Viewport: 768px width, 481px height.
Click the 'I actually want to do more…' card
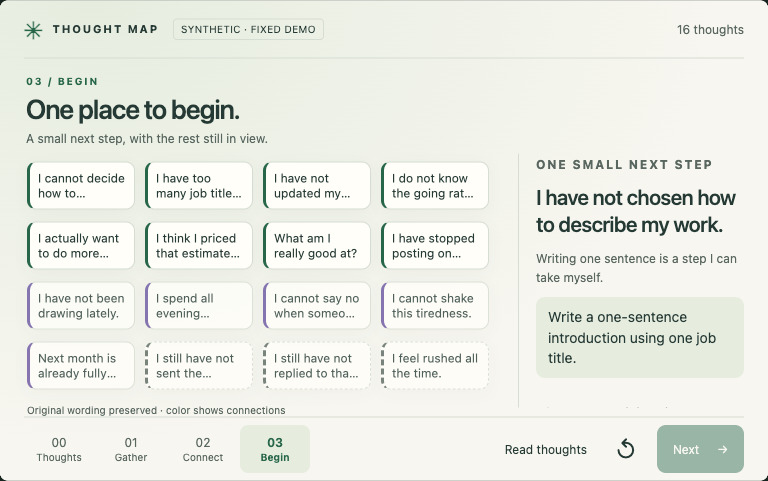tap(80, 245)
